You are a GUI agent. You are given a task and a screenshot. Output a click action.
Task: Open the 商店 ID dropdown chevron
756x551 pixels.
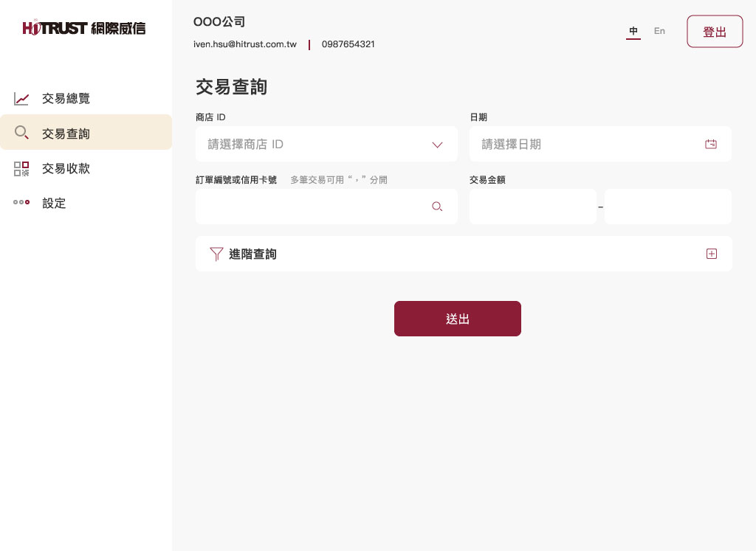pos(437,145)
